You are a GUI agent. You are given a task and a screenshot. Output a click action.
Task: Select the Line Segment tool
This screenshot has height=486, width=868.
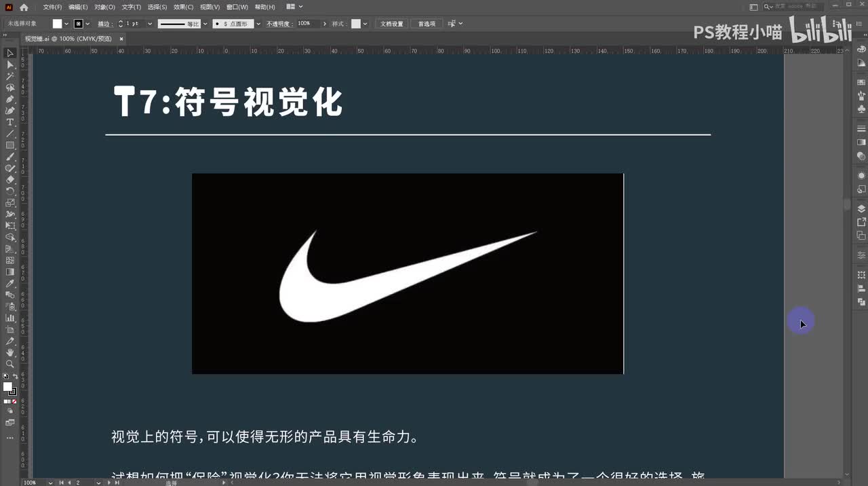(10, 134)
